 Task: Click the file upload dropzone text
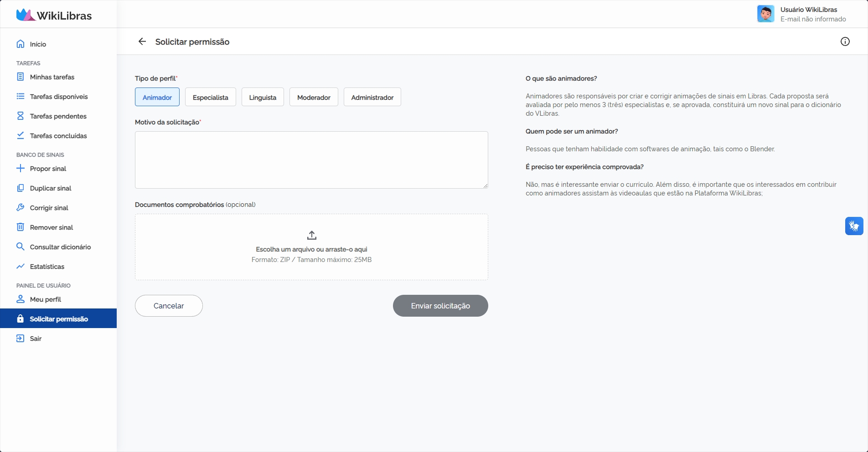tap(311, 250)
